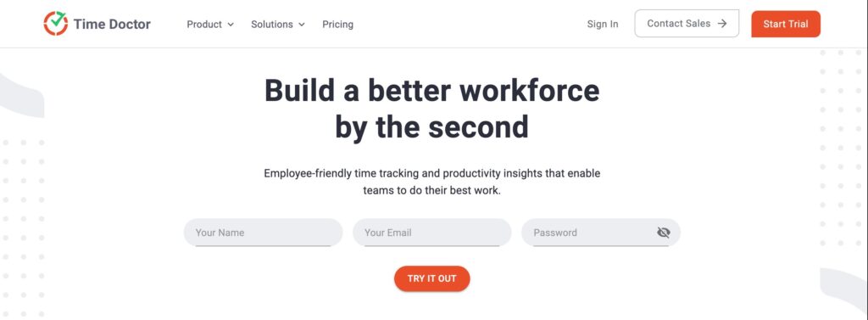Click the 'by the second' heading line
Screen dimensions: 868x320
[431, 127]
